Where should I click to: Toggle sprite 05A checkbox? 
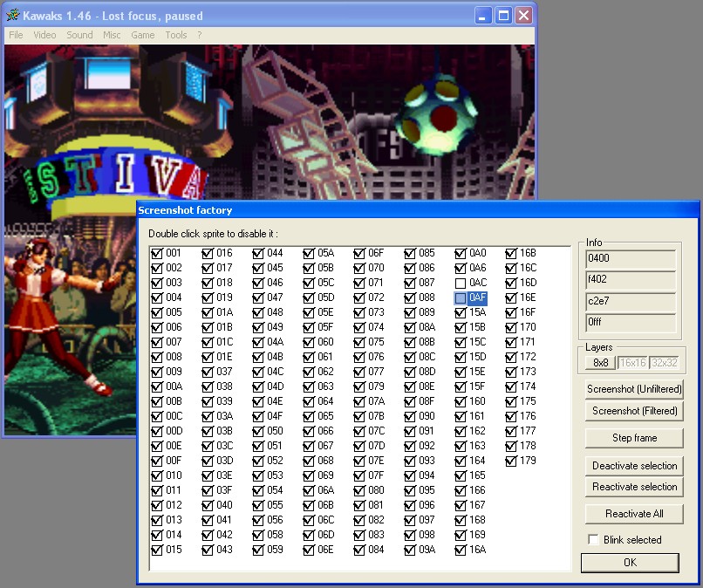[309, 253]
